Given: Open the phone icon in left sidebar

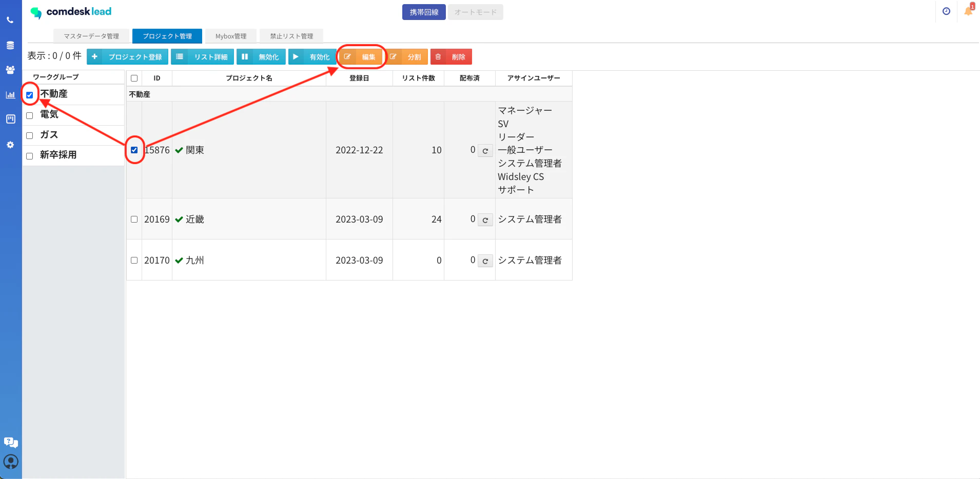Looking at the screenshot, I should 10,20.
